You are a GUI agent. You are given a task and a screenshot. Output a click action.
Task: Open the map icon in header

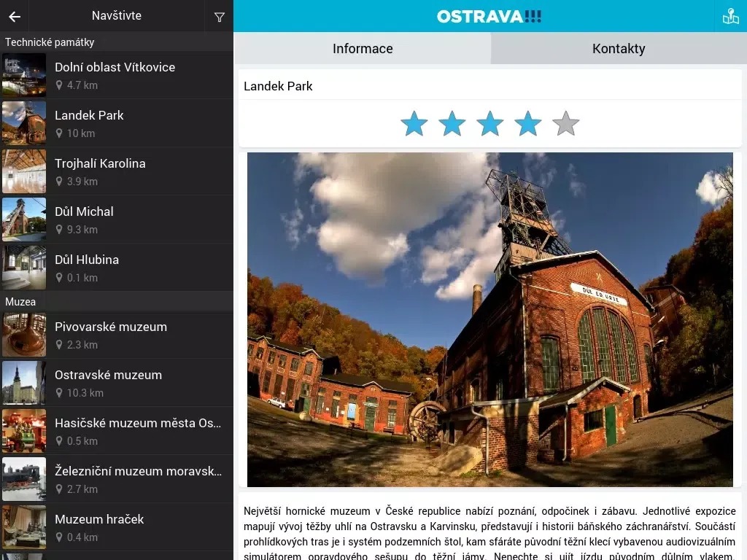(730, 16)
